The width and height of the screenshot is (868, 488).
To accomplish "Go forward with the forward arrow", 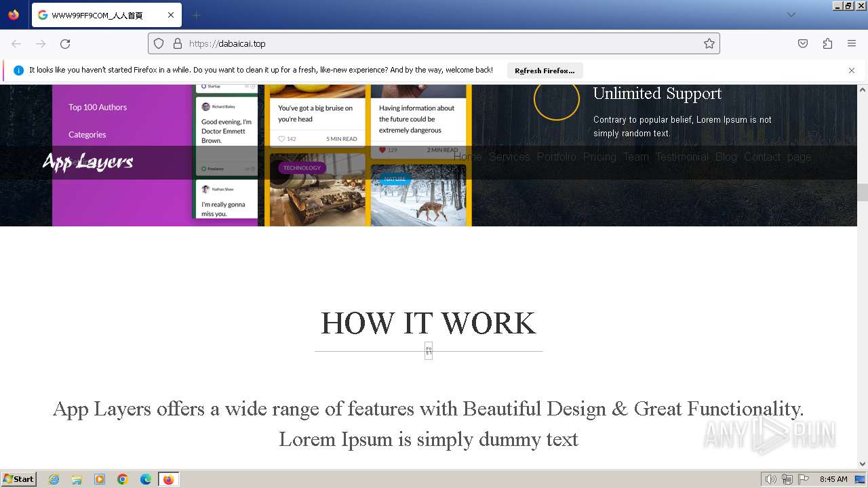I will [x=41, y=43].
